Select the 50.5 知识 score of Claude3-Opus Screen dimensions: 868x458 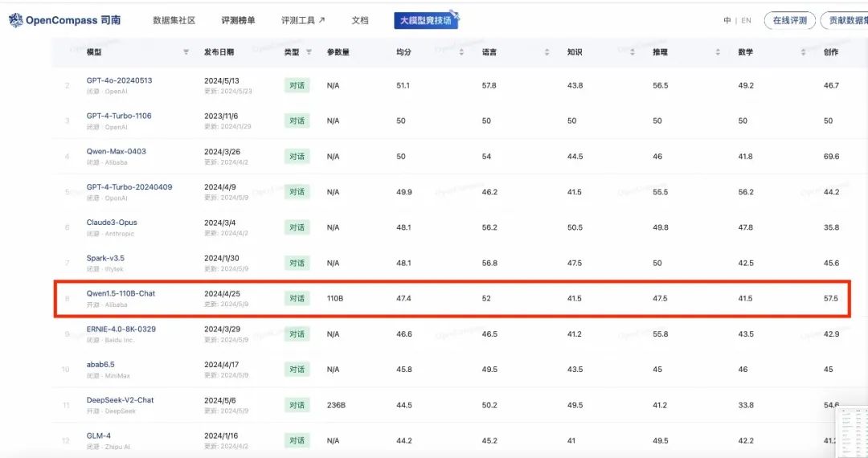coord(575,227)
